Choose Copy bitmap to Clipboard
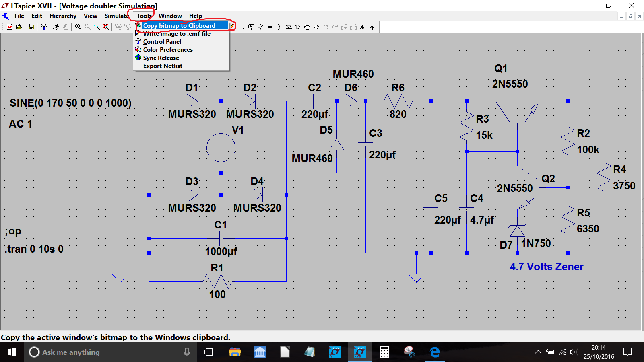Viewport: 644px width, 362px height. point(182,26)
